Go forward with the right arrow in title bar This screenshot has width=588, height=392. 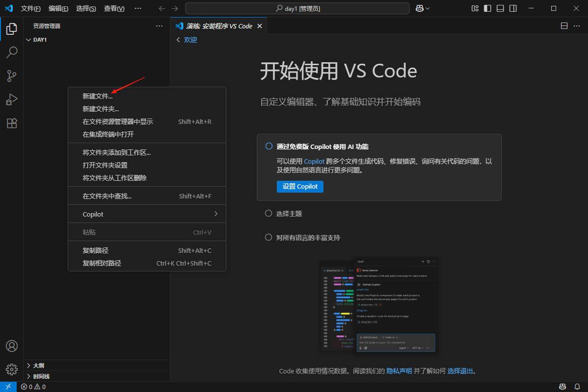click(x=175, y=8)
